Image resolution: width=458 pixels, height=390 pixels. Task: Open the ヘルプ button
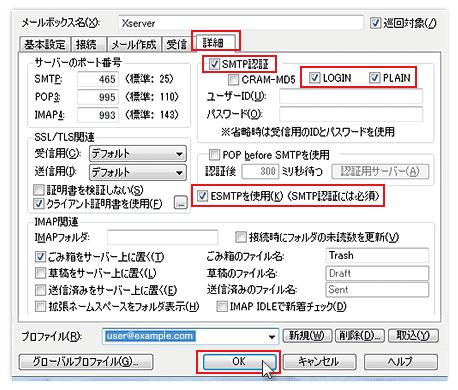pos(401,362)
